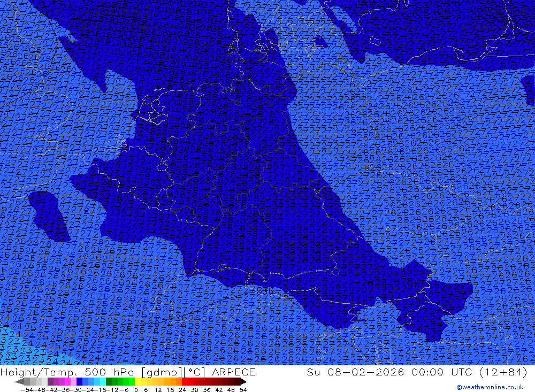Image resolution: width=535 pixels, height=392 pixels.
Task: Click the light gray swatch near -48 on the legend
Action: pyautogui.click(x=39, y=381)
